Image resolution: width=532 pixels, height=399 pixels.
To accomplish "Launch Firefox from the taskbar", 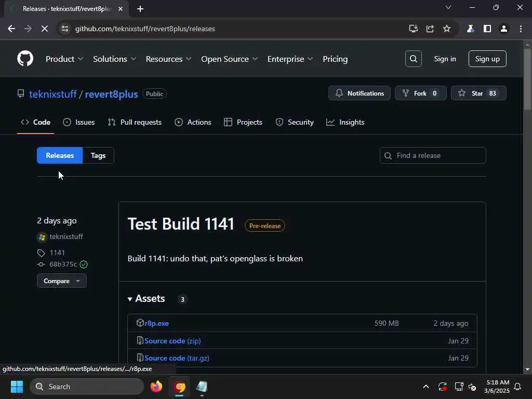I will (x=156, y=387).
